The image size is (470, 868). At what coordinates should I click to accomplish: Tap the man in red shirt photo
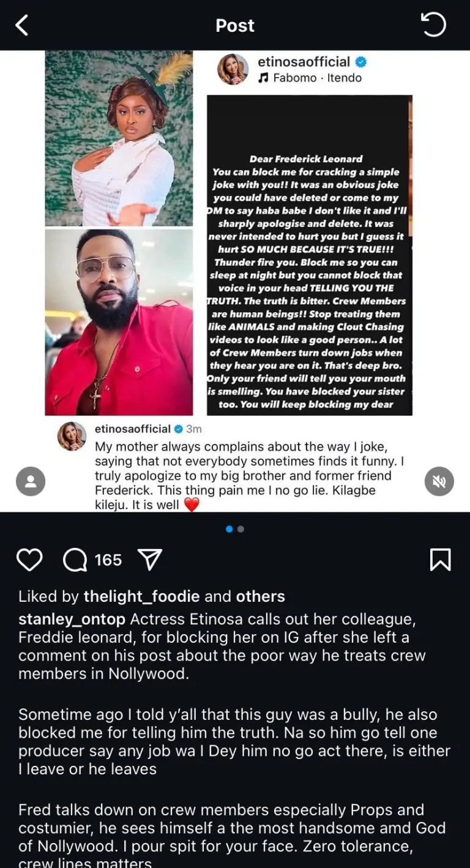119,322
